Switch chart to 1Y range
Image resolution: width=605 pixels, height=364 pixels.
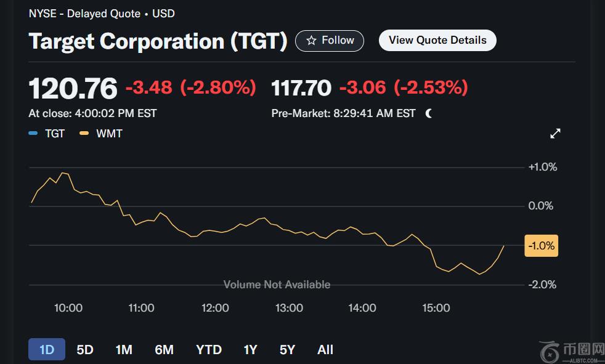point(250,350)
